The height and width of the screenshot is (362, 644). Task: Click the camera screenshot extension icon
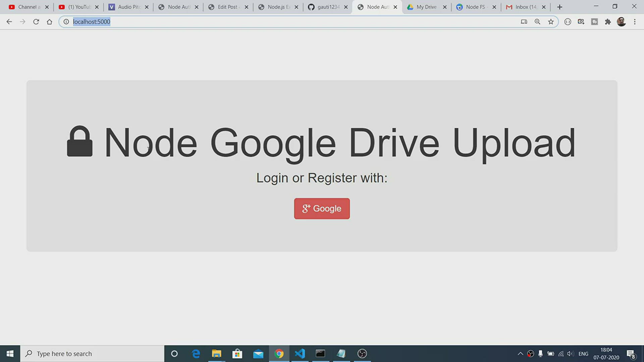581,22
